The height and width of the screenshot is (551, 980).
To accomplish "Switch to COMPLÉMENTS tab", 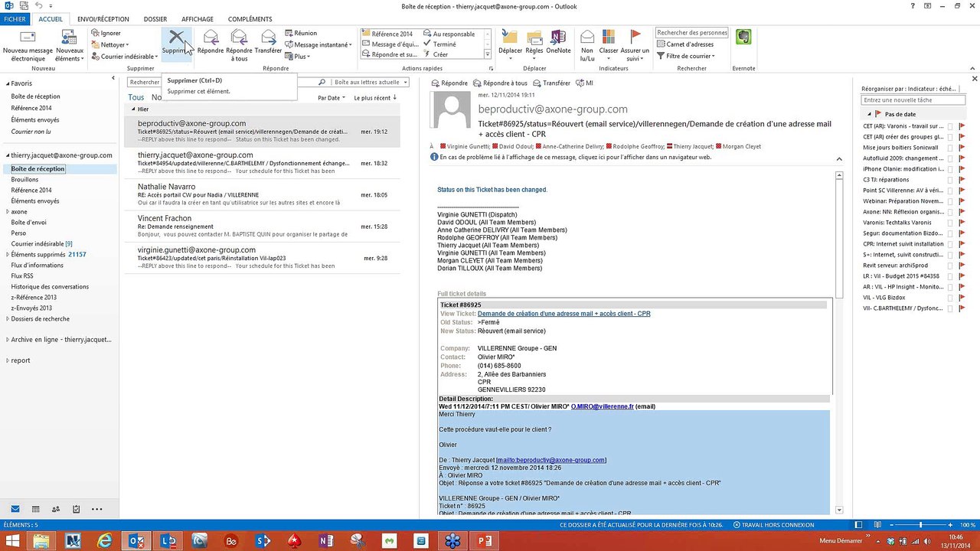I will (250, 19).
